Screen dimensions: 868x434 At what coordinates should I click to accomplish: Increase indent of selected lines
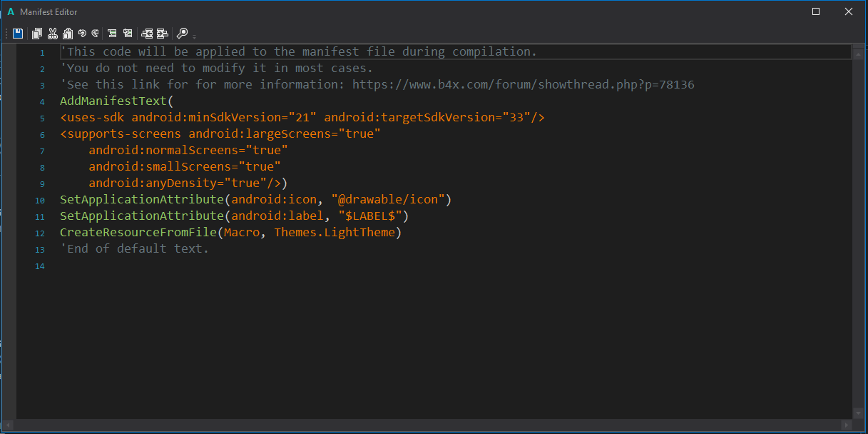(x=163, y=33)
